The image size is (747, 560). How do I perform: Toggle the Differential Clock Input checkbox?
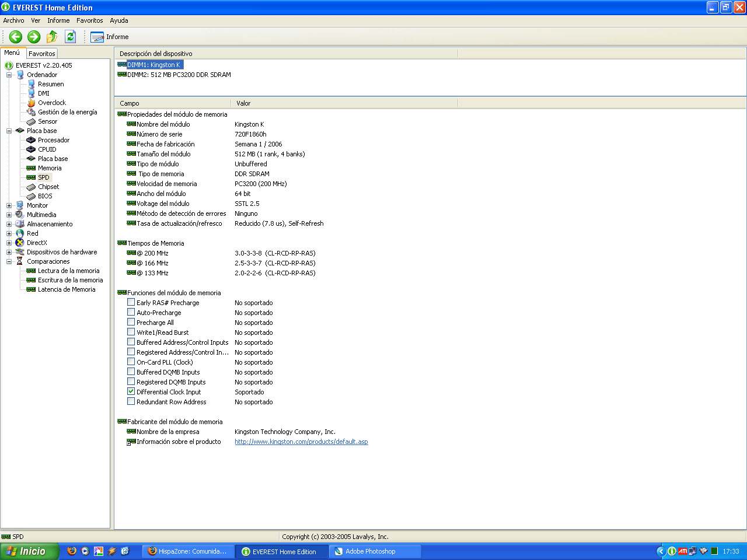(x=131, y=391)
